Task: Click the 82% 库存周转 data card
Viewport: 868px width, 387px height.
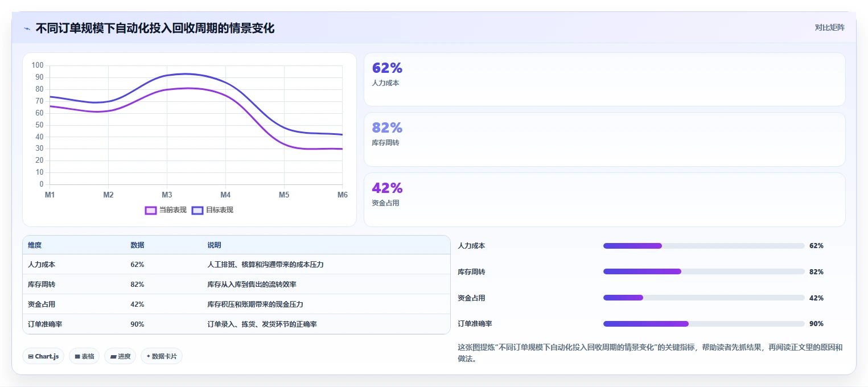Action: tap(604, 139)
